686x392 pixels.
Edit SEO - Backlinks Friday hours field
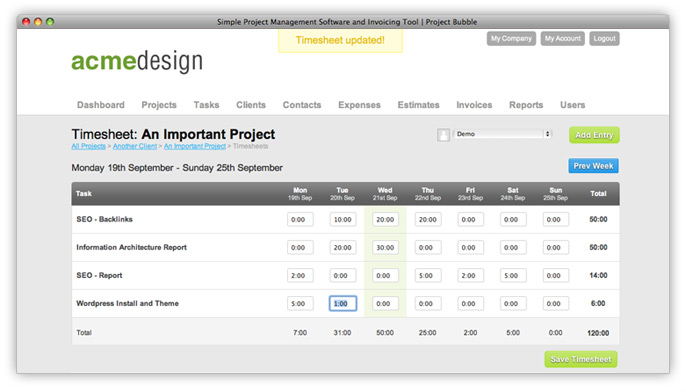470,219
